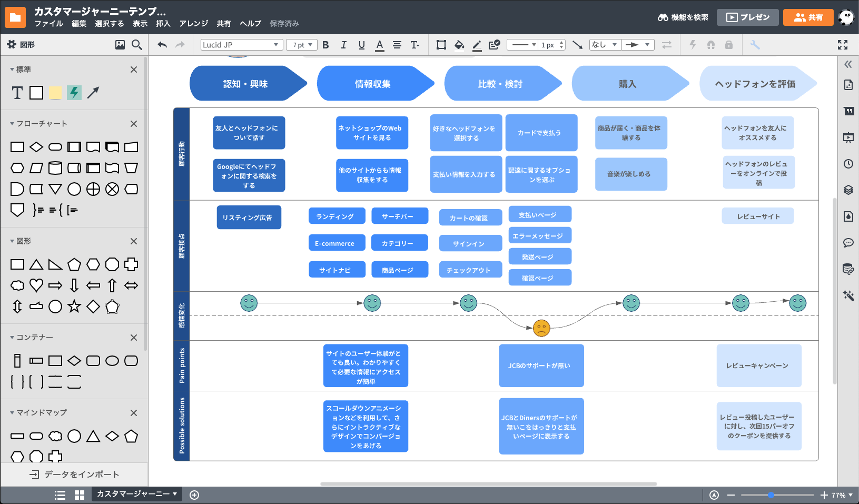Click the fullscreen expand icon

843,45
